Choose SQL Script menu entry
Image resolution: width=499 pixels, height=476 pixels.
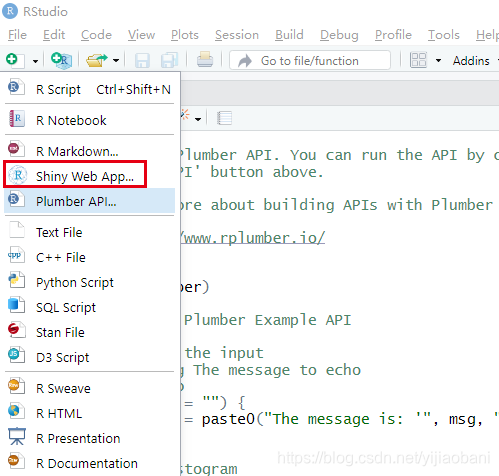click(x=89, y=307)
